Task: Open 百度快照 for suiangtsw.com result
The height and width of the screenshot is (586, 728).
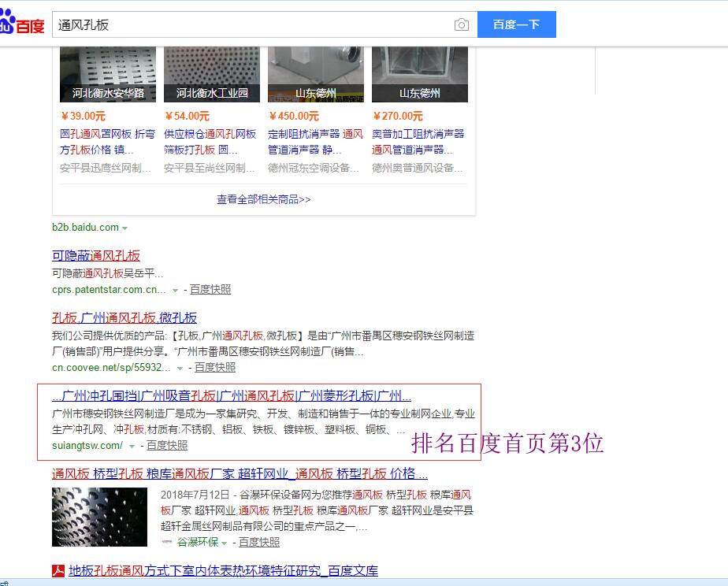Action: coord(167,446)
